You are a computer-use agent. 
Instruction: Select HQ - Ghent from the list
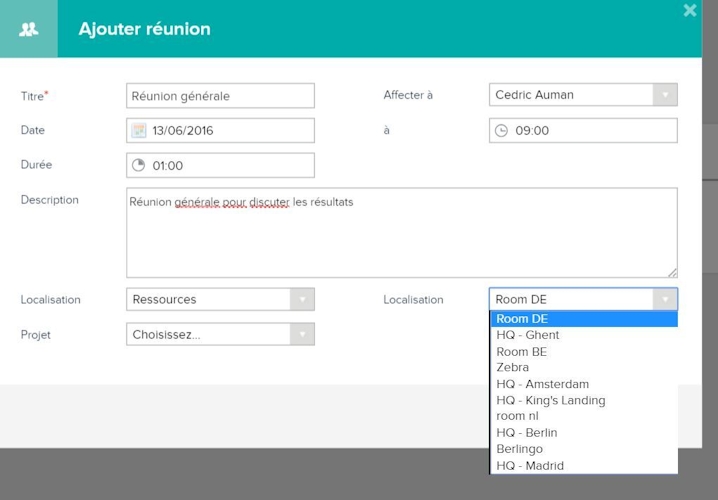[528, 335]
